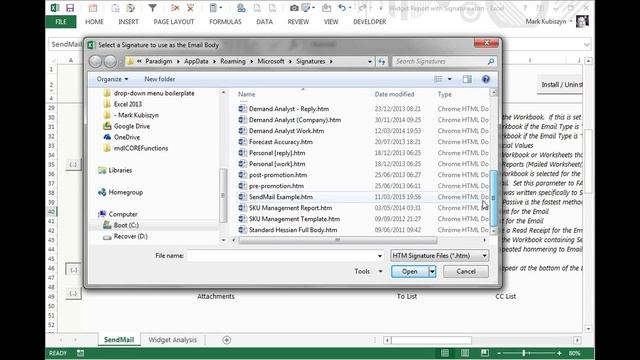Image resolution: width=640 pixels, height=360 pixels.
Task: Open Excel 2013 folder in navigation pane
Action: 127,104
